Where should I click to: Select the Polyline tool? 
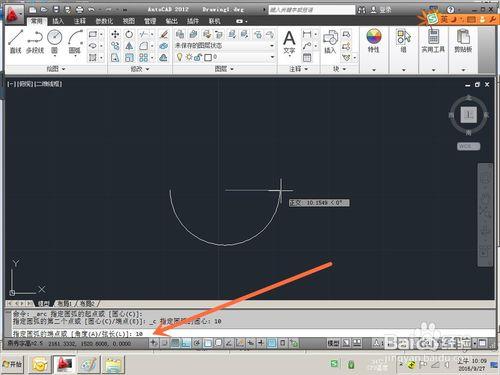35,41
